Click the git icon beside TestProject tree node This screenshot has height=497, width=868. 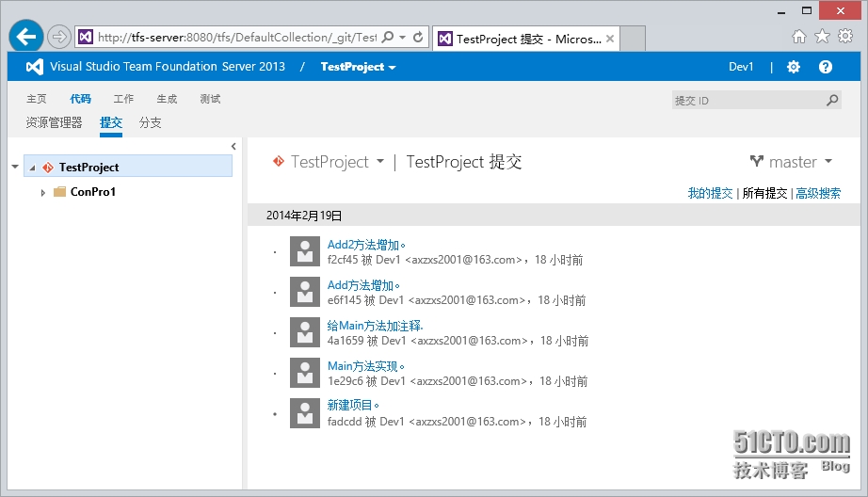[48, 168]
